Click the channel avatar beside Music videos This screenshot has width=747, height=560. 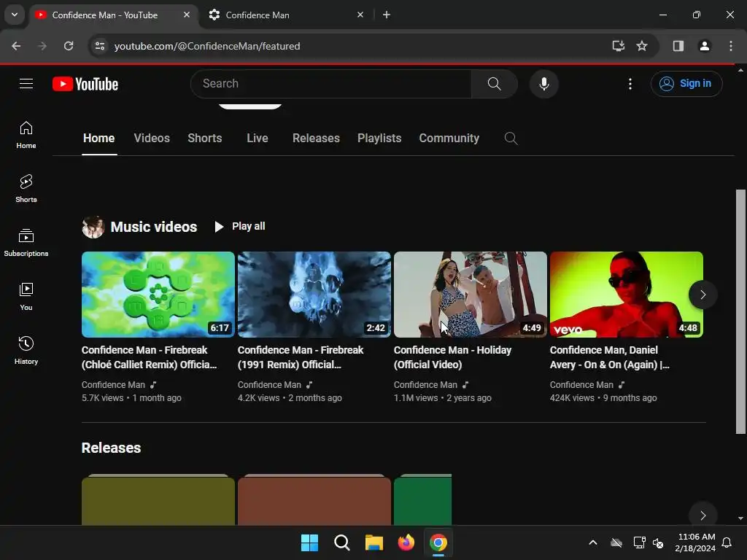click(93, 227)
